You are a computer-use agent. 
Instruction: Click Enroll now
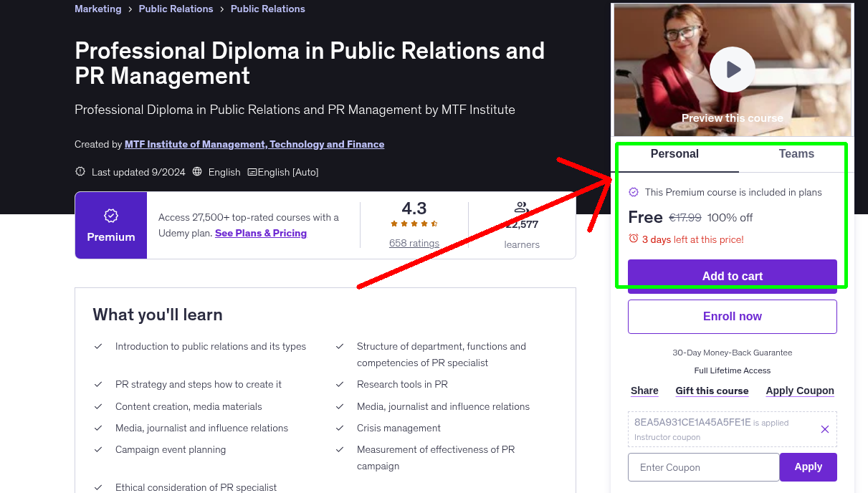tap(732, 316)
